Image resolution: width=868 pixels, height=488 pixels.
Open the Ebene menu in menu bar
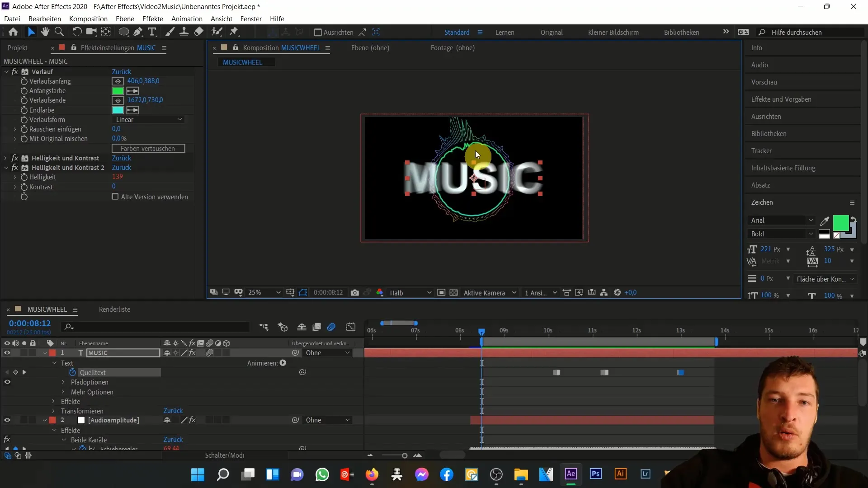(x=125, y=19)
